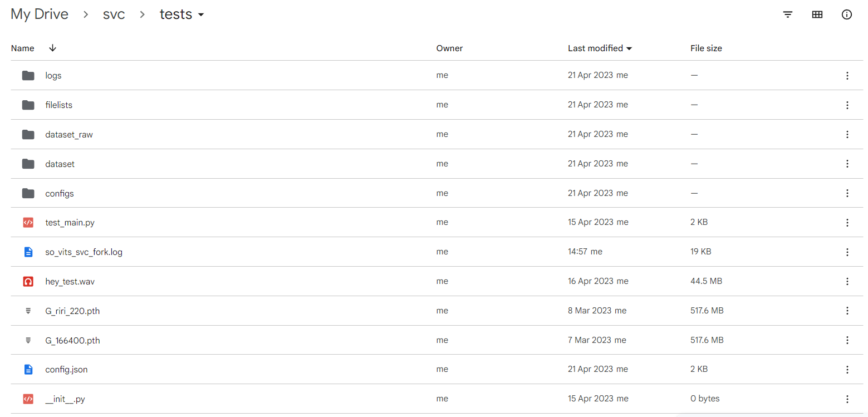Switch to grid view layout
The width and height of the screenshot is (868, 417).
[817, 14]
